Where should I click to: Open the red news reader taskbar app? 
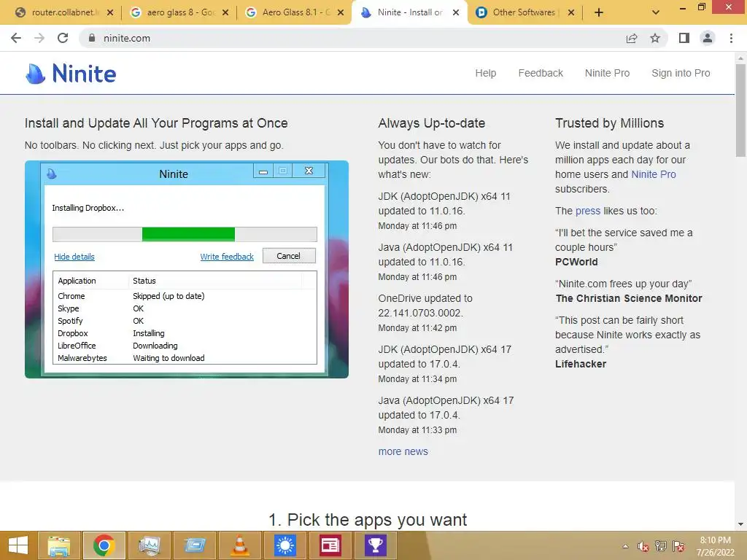coord(330,545)
